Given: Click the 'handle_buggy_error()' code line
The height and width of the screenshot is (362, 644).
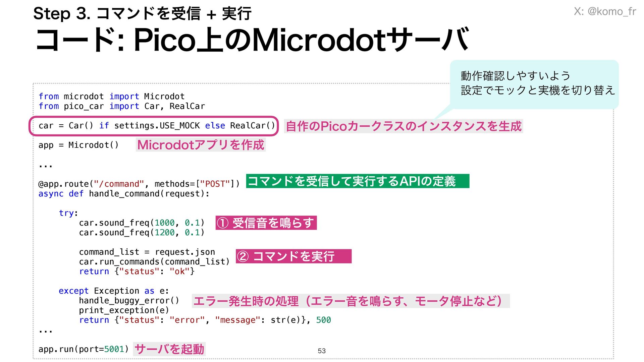Looking at the screenshot, I should tap(129, 301).
